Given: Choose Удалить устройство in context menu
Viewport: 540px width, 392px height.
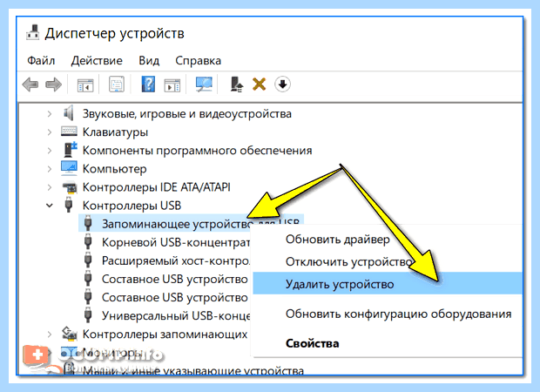Looking at the screenshot, I should tap(388, 283).
